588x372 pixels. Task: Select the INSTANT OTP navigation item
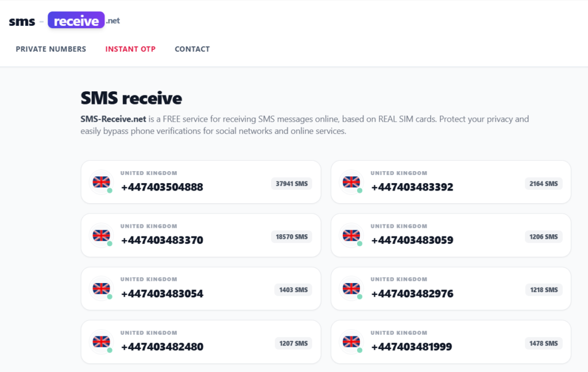click(130, 49)
